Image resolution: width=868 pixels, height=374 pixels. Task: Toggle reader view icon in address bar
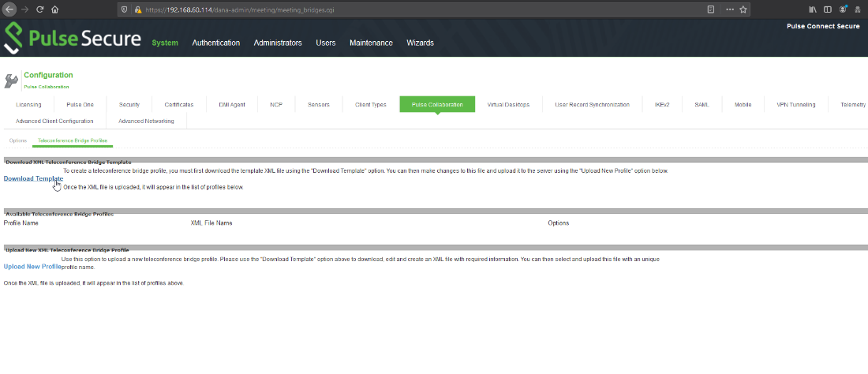[711, 9]
